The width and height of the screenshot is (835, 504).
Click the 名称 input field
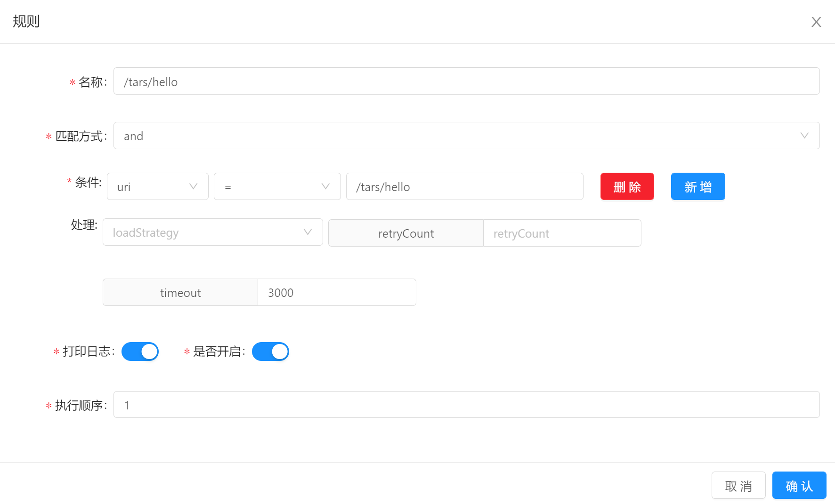[466, 81]
